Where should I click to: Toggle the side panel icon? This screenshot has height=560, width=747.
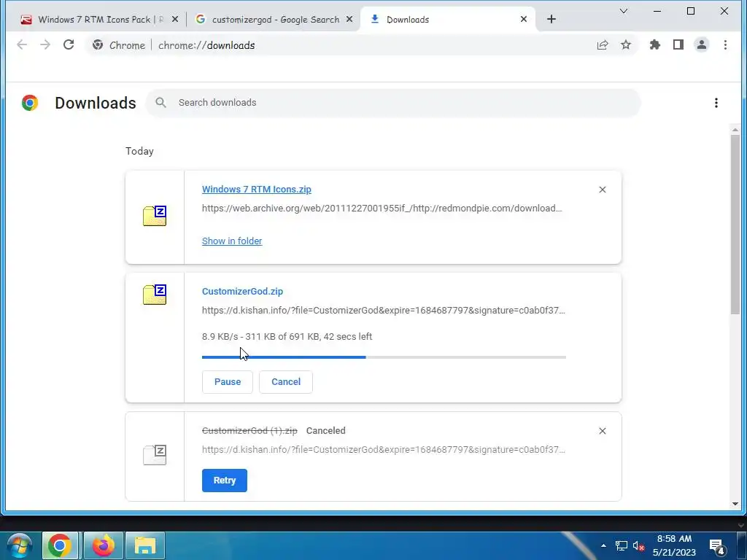[678, 44]
